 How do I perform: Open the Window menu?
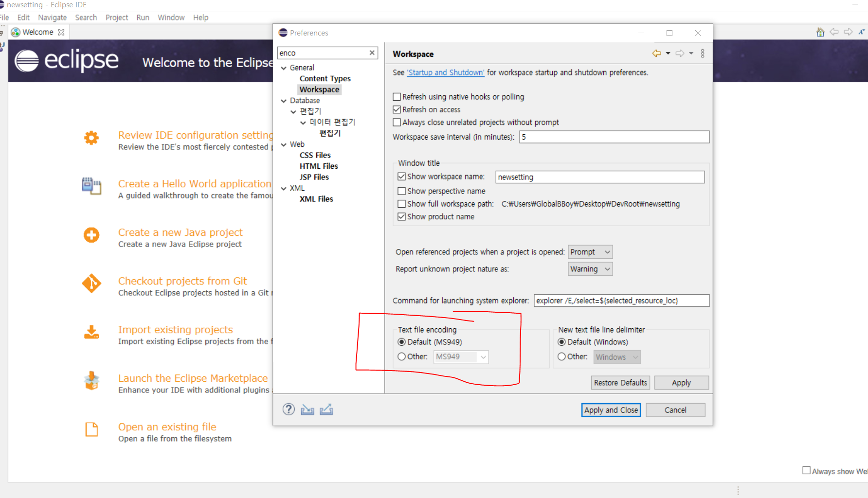(x=171, y=18)
